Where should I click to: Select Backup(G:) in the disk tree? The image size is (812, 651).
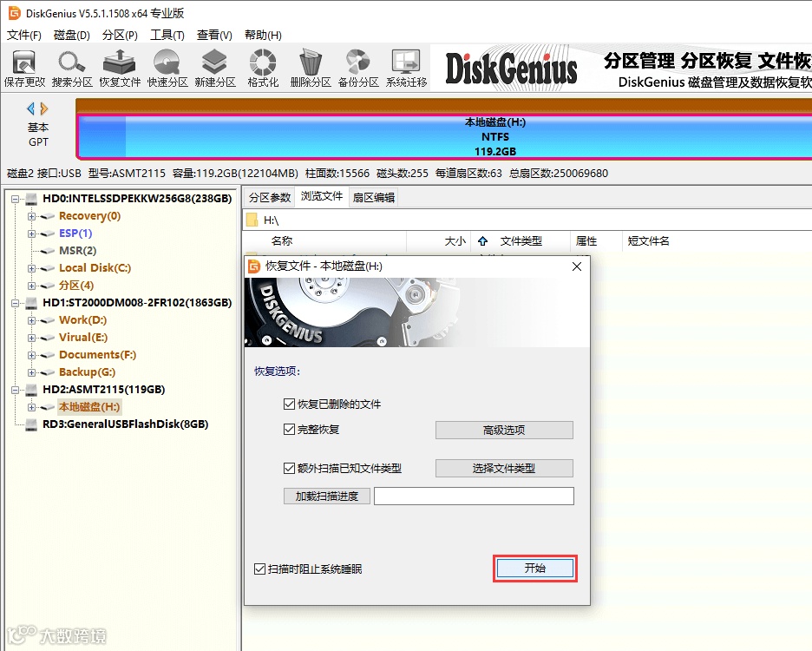point(87,372)
